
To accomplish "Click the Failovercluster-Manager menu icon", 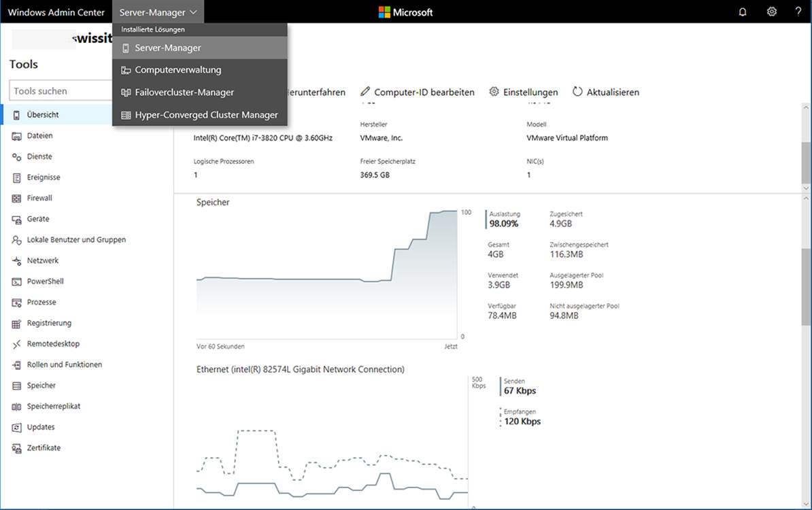I will (126, 92).
